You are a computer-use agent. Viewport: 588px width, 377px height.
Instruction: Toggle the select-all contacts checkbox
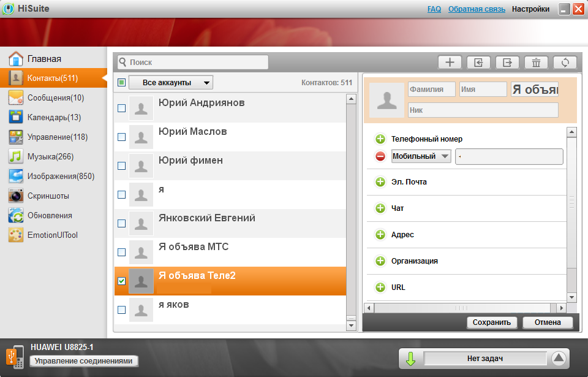point(121,82)
